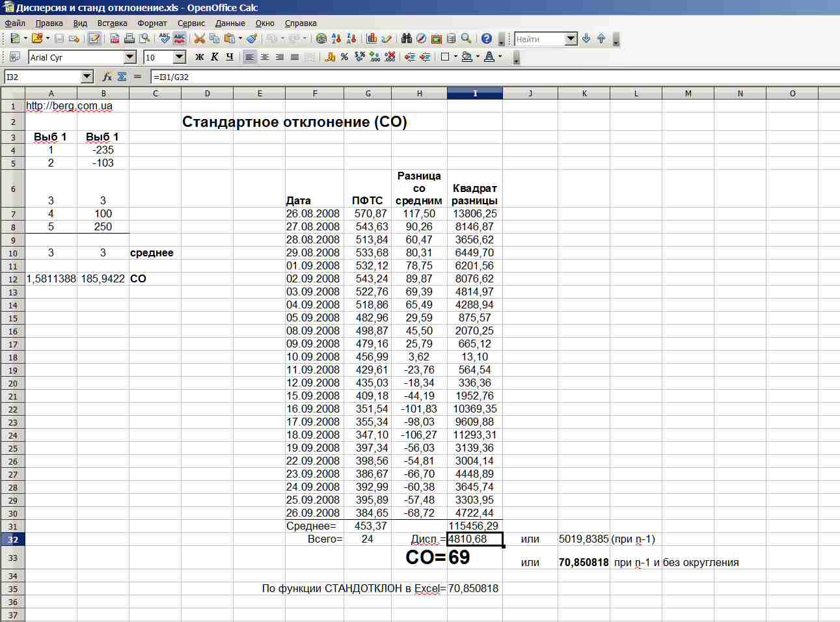The height and width of the screenshot is (622, 840).
Task: Toggle Edit File mode
Action: click(x=94, y=39)
